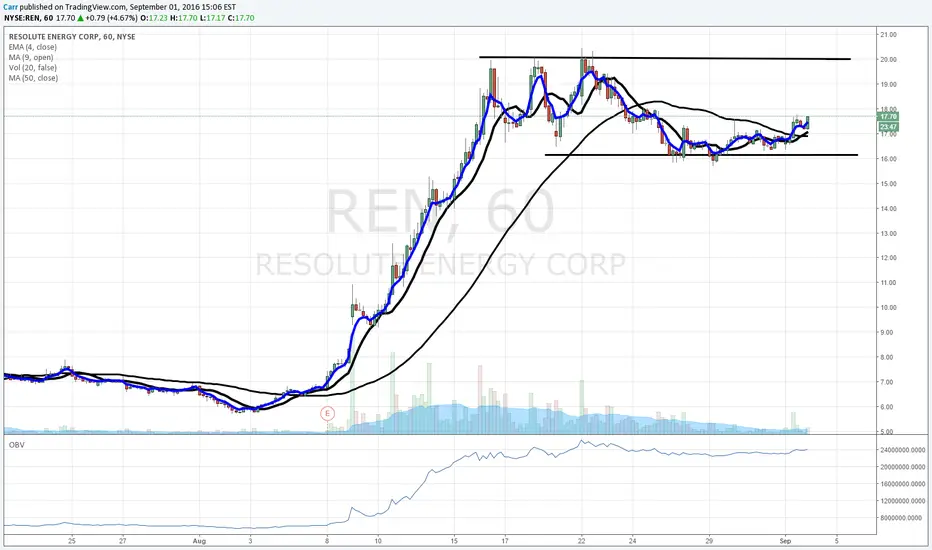The height and width of the screenshot is (550, 932).
Task: Select the lower horizontal support line at 16
Action: (701, 155)
